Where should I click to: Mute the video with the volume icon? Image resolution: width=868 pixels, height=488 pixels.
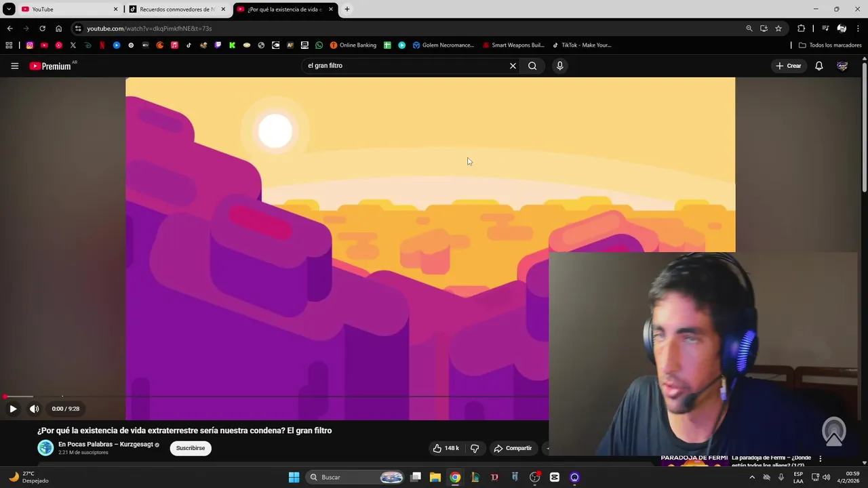[34, 409]
